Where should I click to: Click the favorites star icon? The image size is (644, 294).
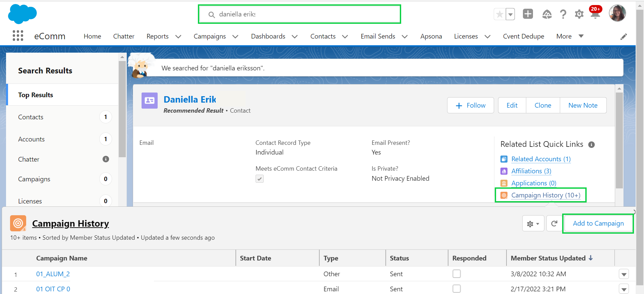pyautogui.click(x=499, y=14)
